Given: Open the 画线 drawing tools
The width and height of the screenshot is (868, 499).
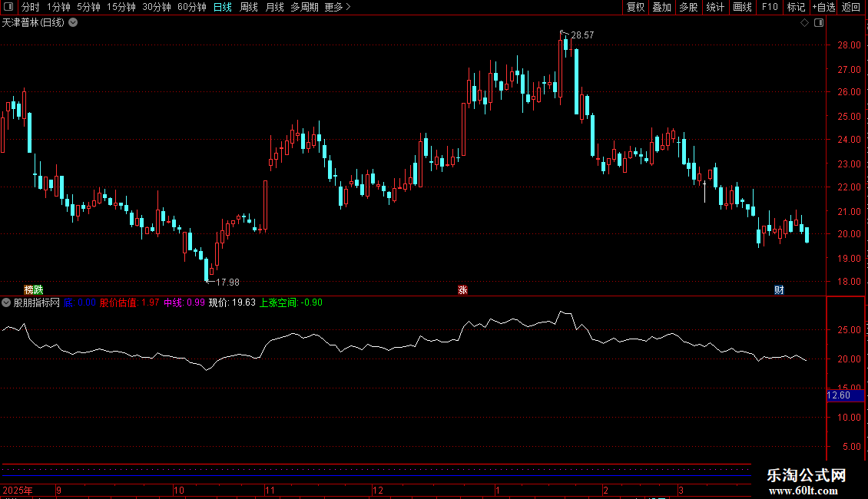Looking at the screenshot, I should [742, 7].
